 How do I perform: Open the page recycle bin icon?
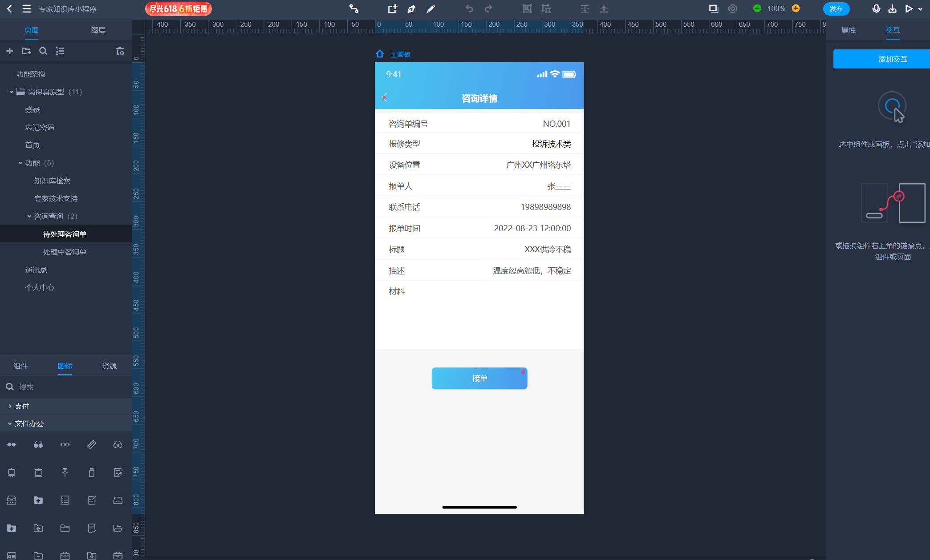pos(120,51)
